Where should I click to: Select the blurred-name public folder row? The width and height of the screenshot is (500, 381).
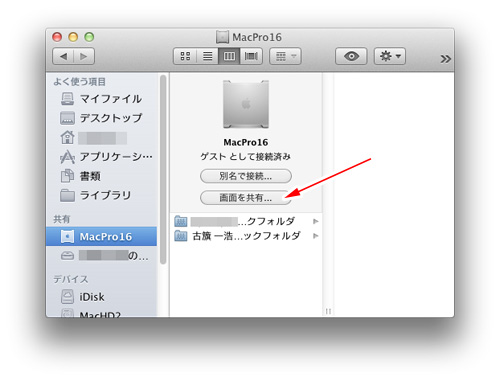[x=246, y=221]
